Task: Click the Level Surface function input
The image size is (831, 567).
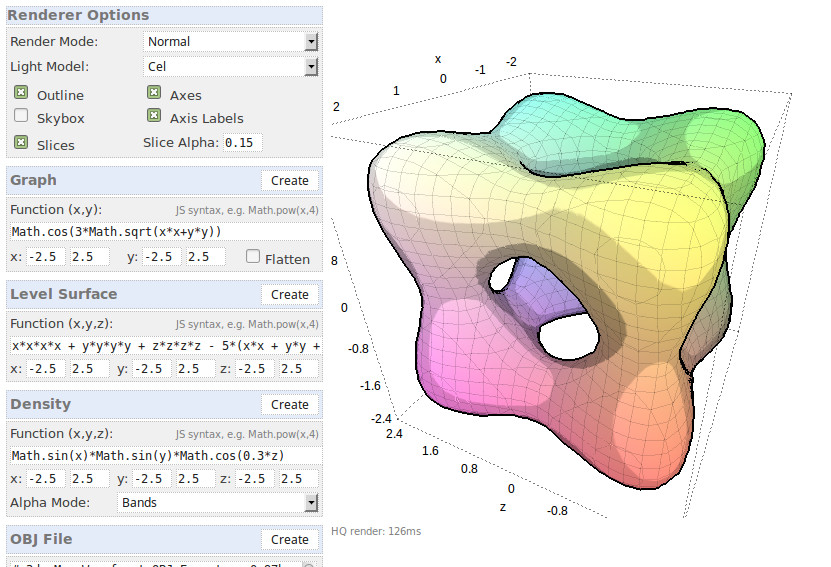Action: pyautogui.click(x=165, y=346)
